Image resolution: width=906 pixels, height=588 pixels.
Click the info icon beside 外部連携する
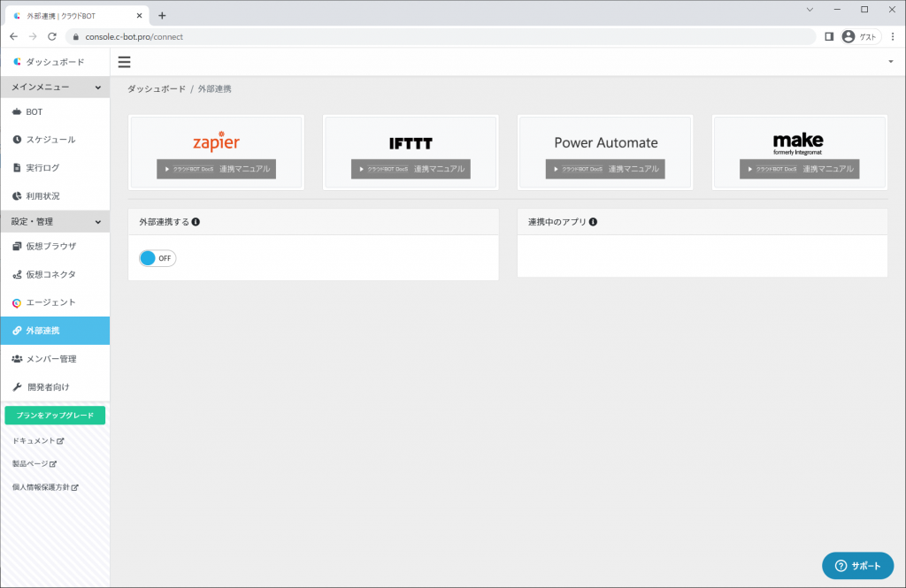[x=196, y=222]
